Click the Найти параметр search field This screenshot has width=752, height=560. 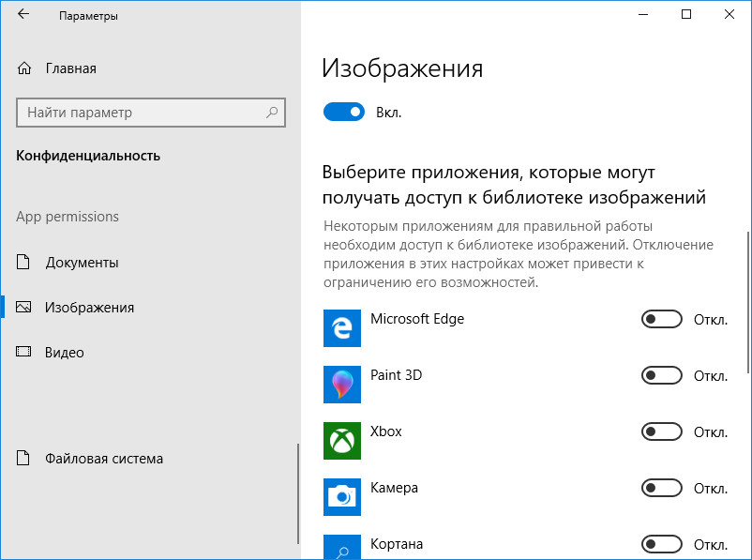pyautogui.click(x=151, y=113)
